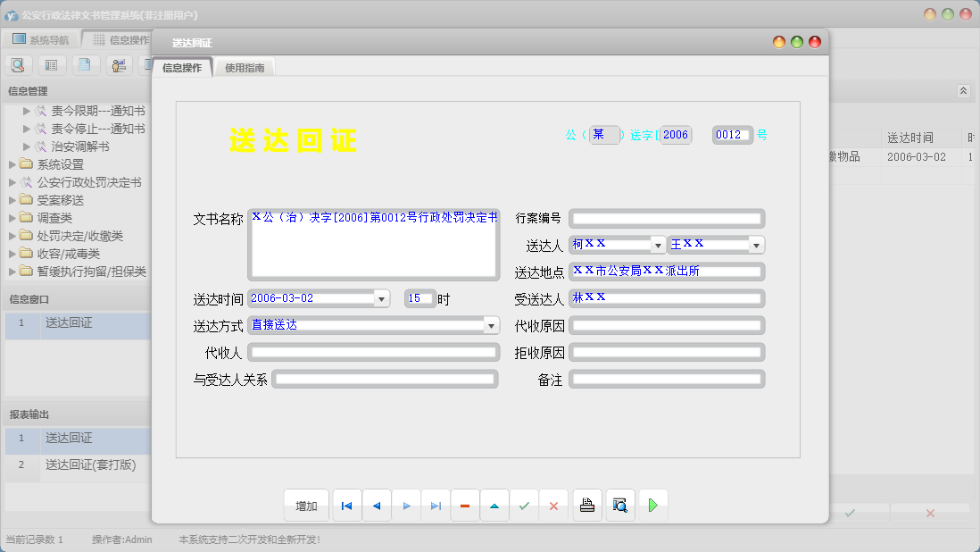This screenshot has height=552, width=980.
Task: Click the 备注 input field
Action: pyautogui.click(x=667, y=381)
